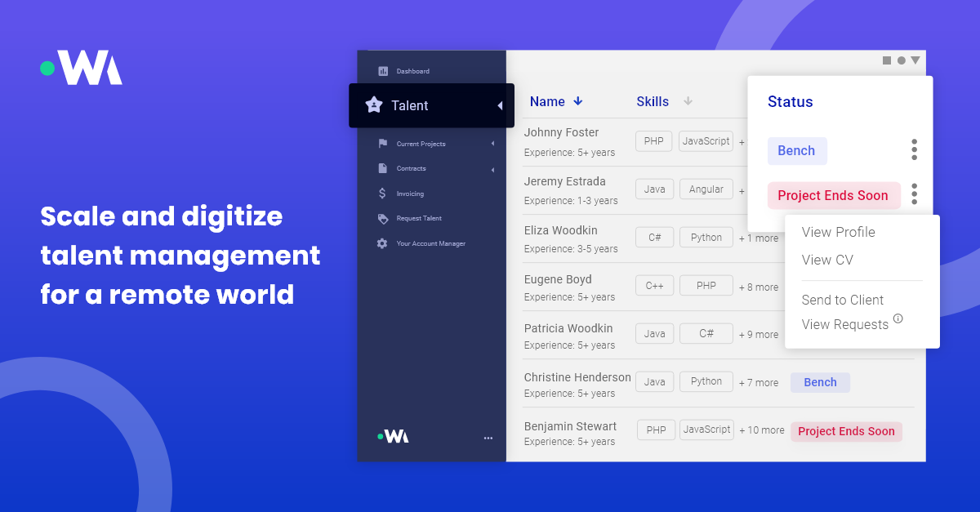This screenshot has height=512, width=980.
Task: Expand the Current Projects submenu arrow
Action: 492,144
